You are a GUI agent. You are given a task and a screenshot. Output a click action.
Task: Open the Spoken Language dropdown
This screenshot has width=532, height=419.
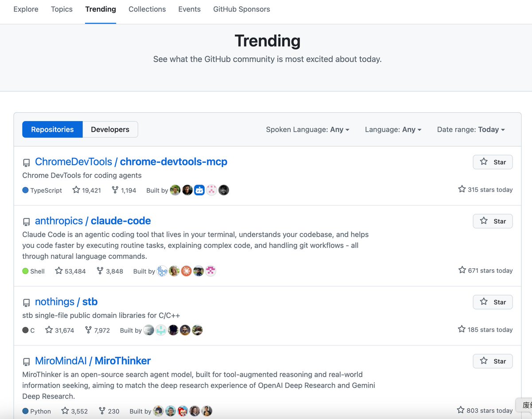click(x=308, y=129)
